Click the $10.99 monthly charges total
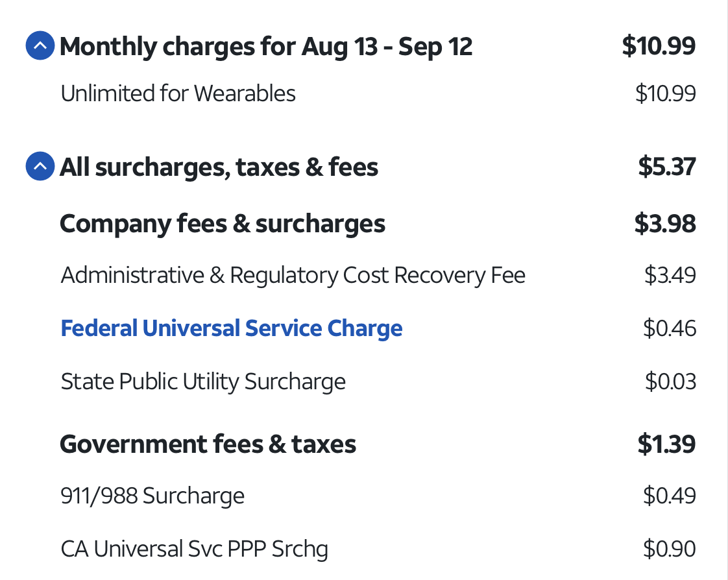 point(659,47)
